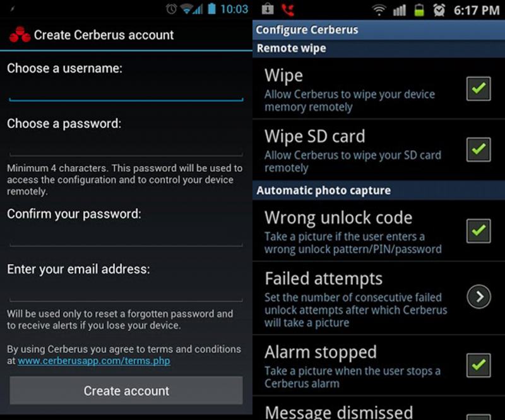Tap the green battery icon beside 6:17 PM

pos(419,10)
